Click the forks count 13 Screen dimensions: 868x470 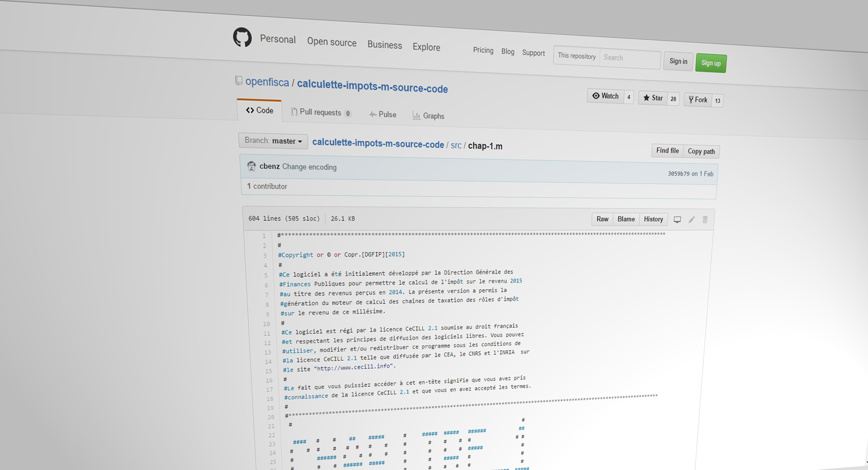point(717,101)
